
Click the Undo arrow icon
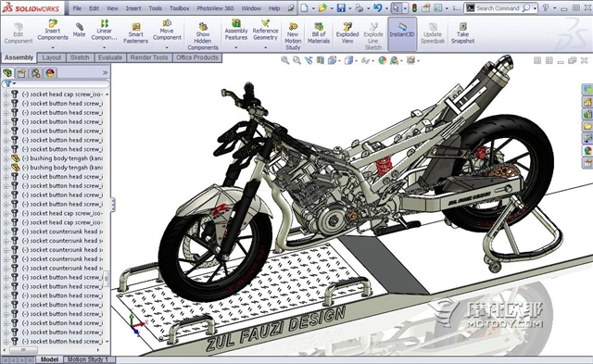377,8
